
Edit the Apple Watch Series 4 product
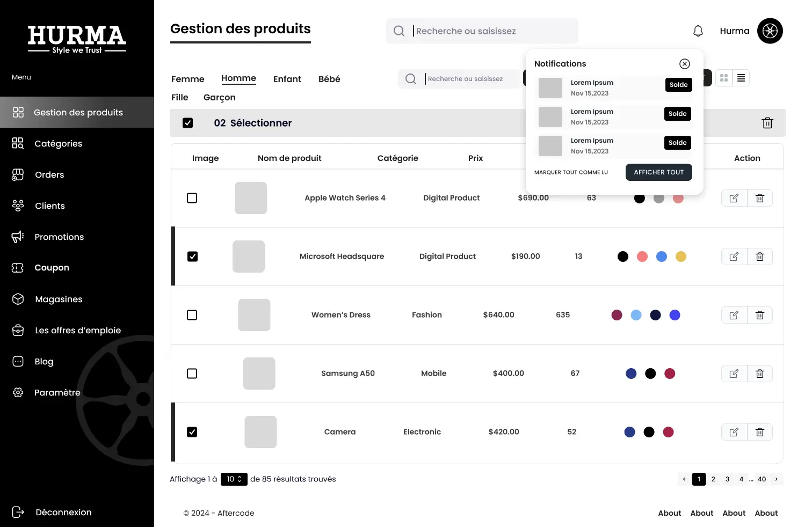click(x=734, y=198)
